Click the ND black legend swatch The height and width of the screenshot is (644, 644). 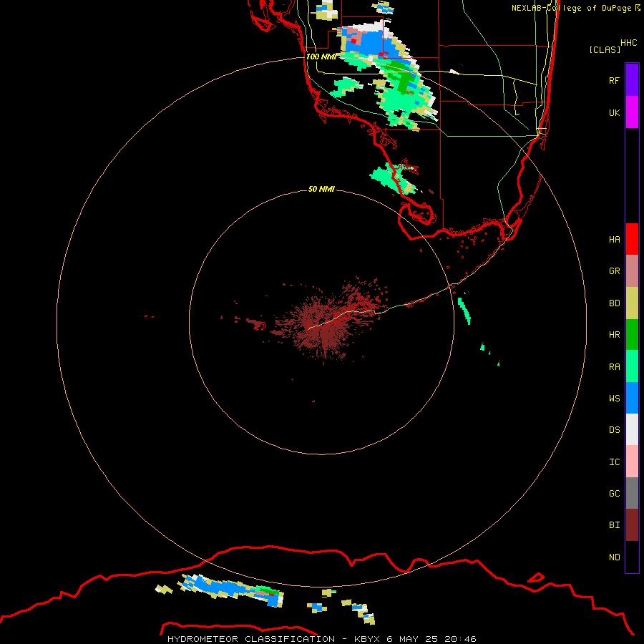[632, 557]
